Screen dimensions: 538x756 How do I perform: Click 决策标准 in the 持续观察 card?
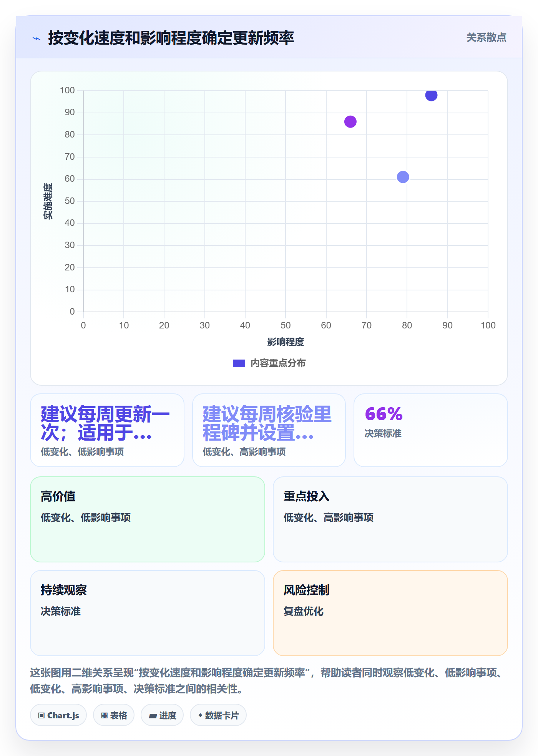pos(61,611)
